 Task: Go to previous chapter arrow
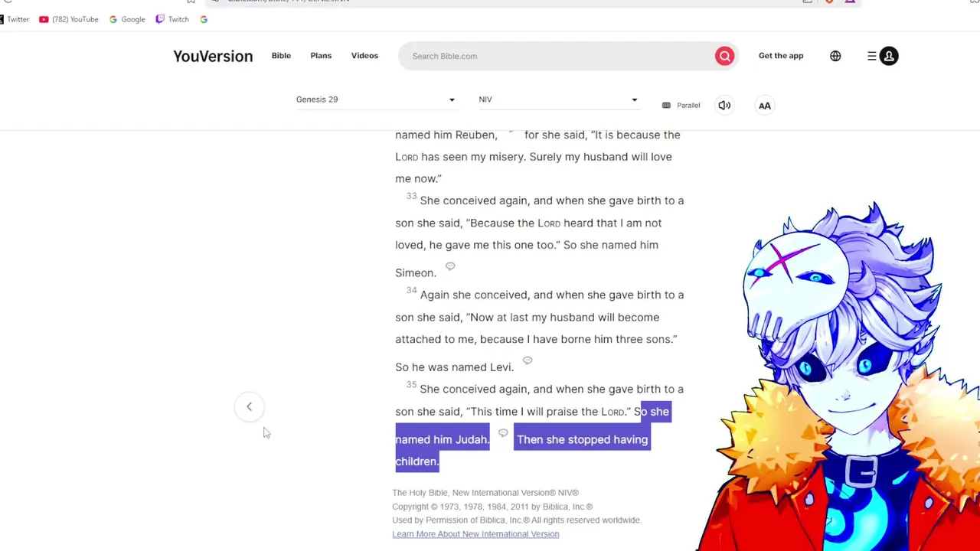click(249, 406)
